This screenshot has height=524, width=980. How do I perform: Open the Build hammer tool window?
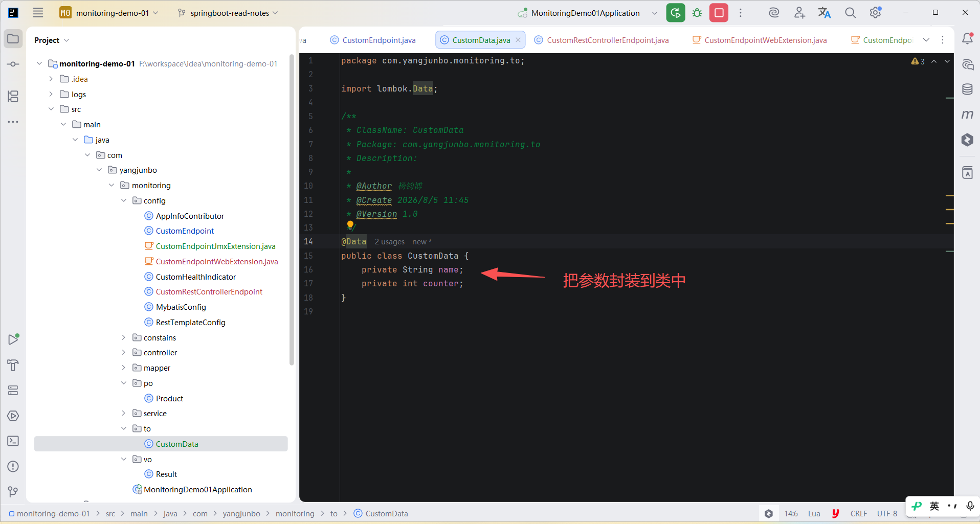[13, 365]
